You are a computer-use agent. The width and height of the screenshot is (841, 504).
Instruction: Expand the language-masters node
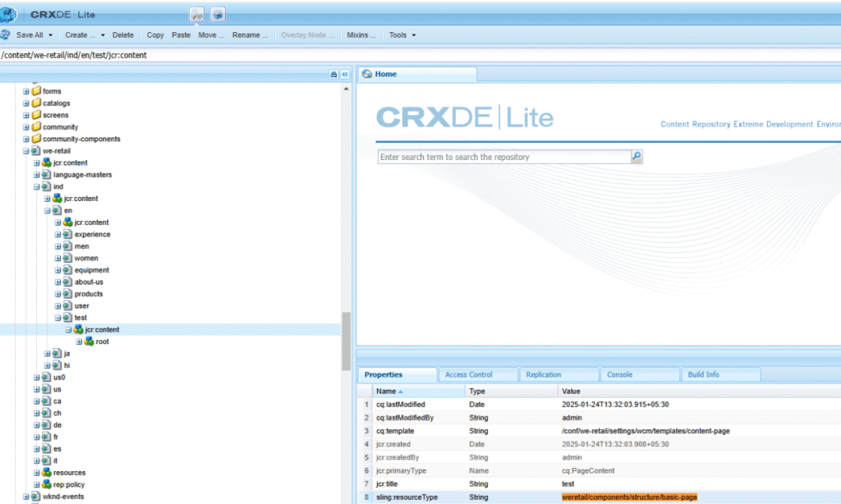(36, 175)
